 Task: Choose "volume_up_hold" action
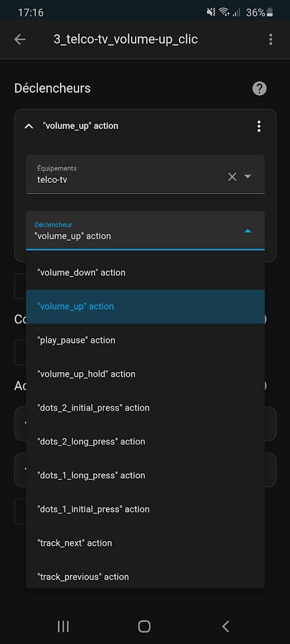(146, 374)
